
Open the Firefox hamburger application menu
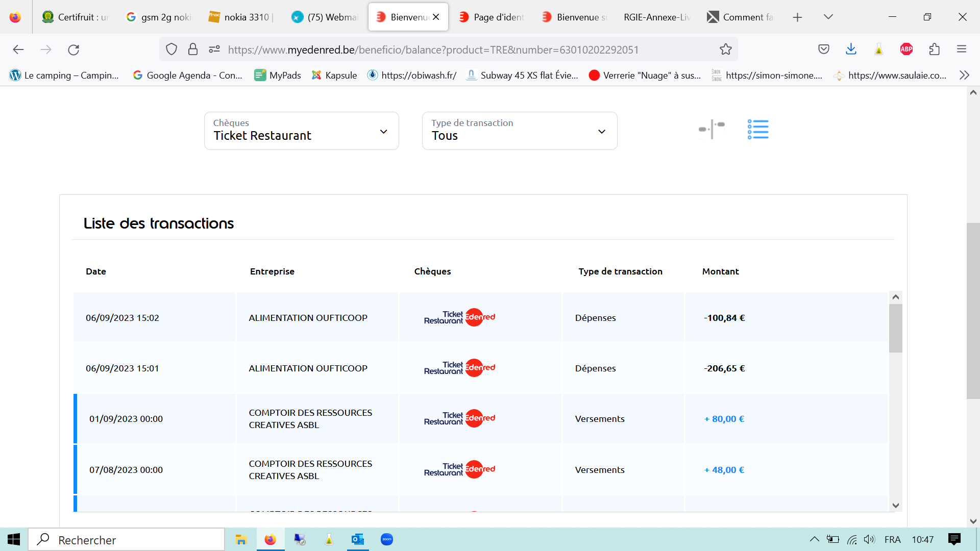pyautogui.click(x=962, y=49)
